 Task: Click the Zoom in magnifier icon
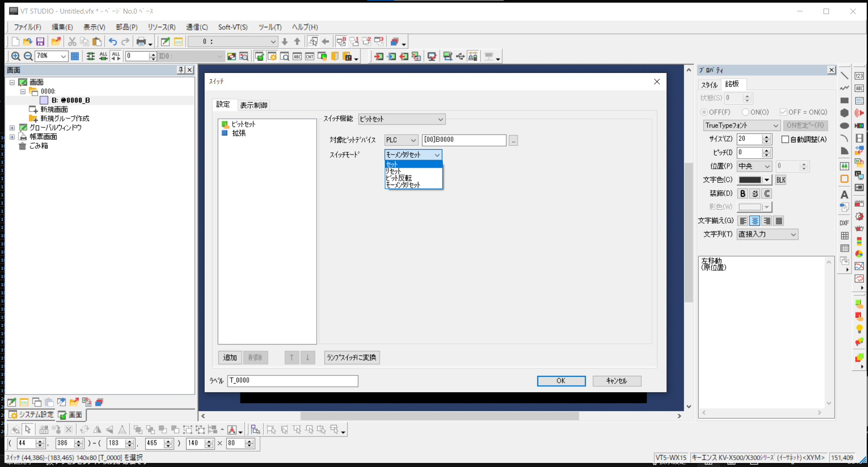coord(15,56)
